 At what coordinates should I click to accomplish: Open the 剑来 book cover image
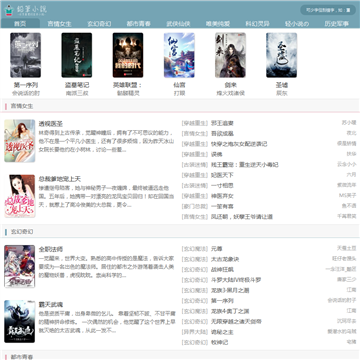coord(230,55)
